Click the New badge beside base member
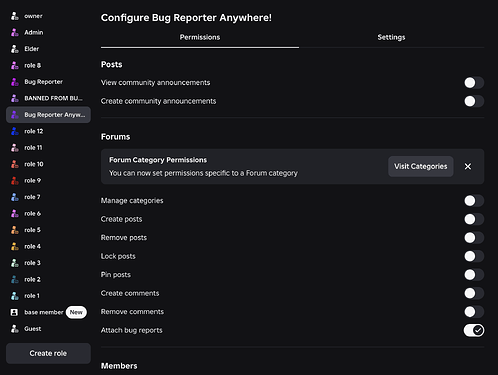Image resolution: width=498 pixels, height=375 pixels. [76, 312]
